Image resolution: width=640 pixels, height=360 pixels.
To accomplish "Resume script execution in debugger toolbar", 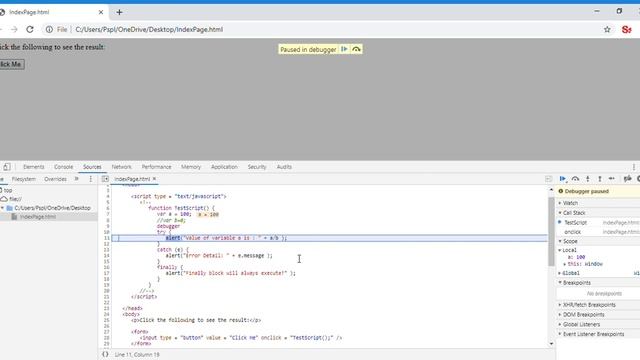I will (563, 179).
